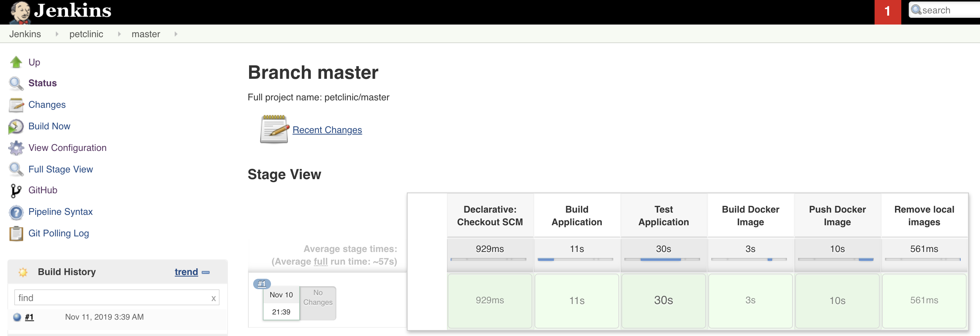Open View Configuration link
The height and width of the screenshot is (336, 980).
68,148
